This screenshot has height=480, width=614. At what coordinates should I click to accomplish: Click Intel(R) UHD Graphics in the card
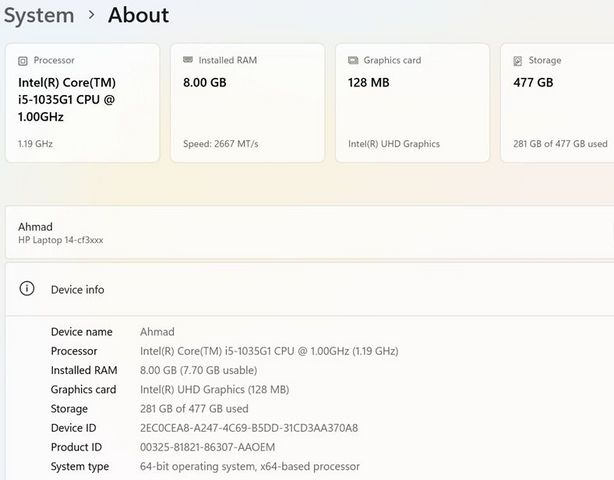tap(394, 144)
